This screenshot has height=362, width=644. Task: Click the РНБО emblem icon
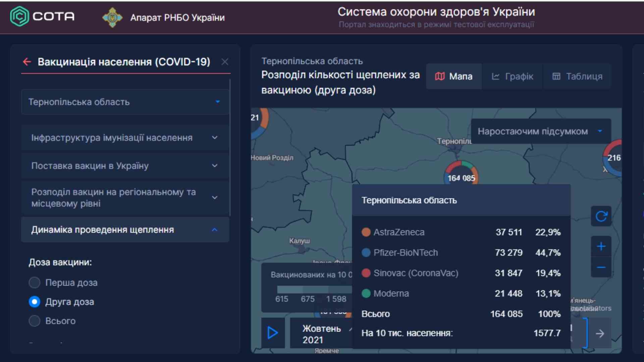[x=112, y=17]
